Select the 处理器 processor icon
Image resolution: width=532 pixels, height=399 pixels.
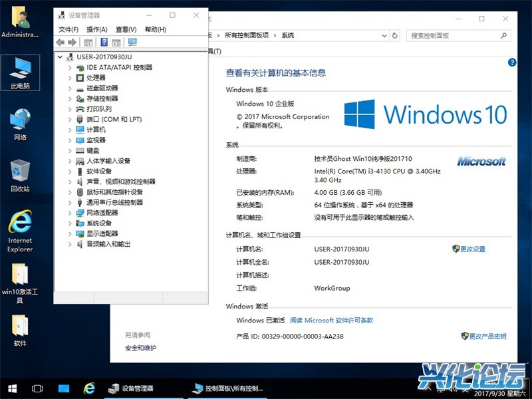pyautogui.click(x=80, y=78)
